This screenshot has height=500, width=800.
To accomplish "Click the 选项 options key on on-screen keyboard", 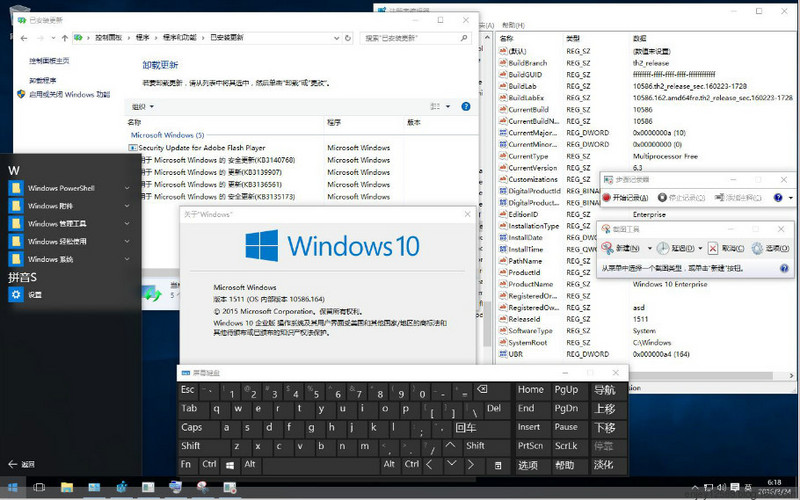I will click(x=531, y=464).
